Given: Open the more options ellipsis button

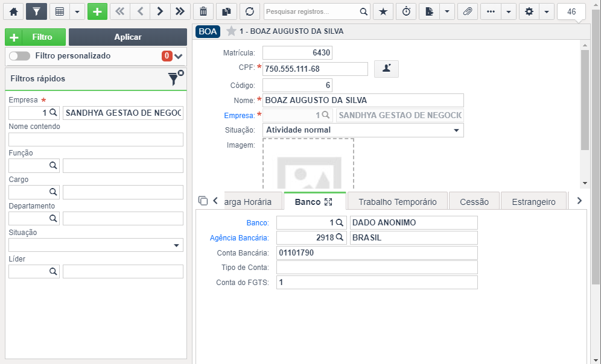Looking at the screenshot, I should 491,11.
